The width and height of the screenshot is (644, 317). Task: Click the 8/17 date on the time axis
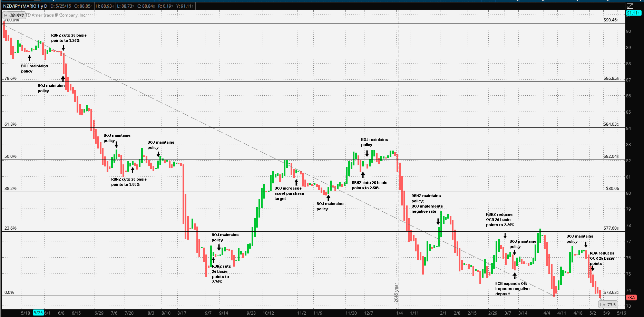click(x=182, y=313)
